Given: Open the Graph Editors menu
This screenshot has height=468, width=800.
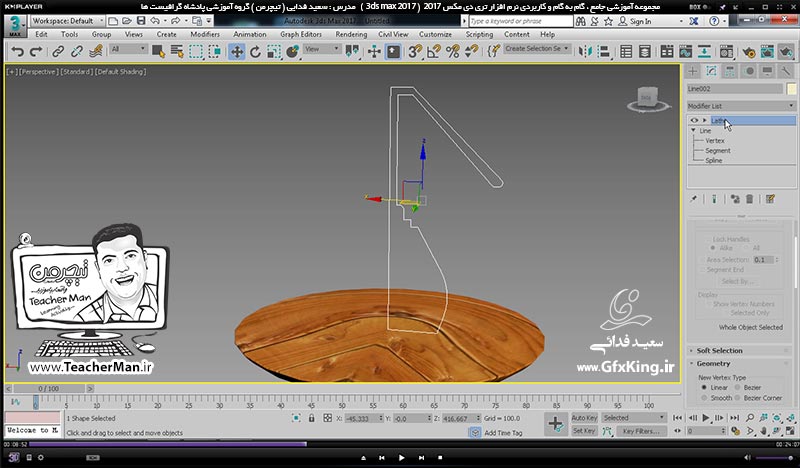Looking at the screenshot, I should click(301, 34).
